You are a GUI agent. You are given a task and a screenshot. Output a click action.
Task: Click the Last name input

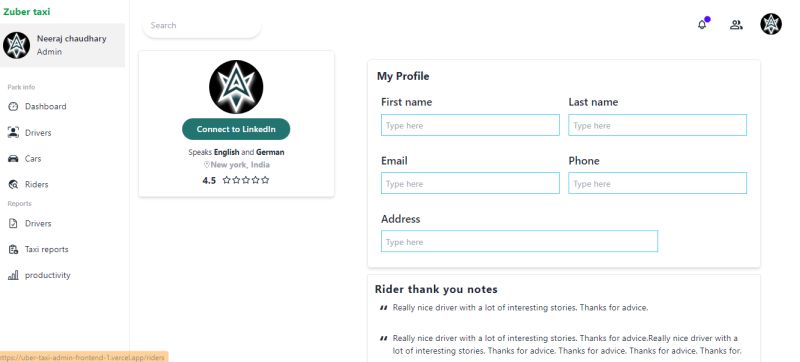657,125
